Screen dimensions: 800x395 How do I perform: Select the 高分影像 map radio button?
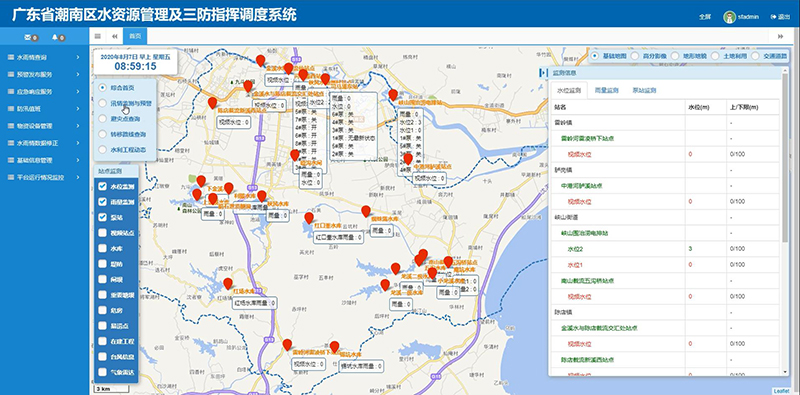635,56
